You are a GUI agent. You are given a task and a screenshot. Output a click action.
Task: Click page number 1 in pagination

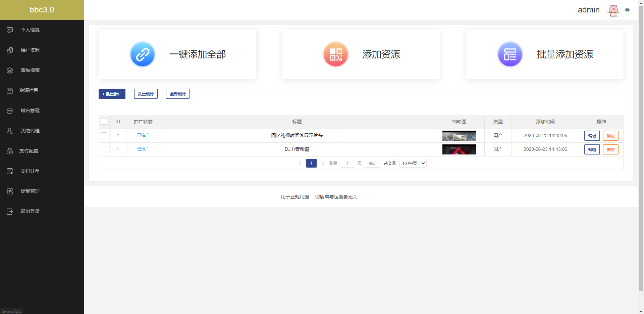coord(311,163)
